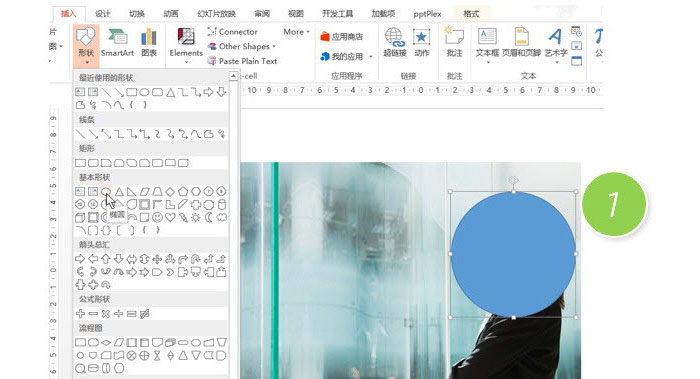Viewport: 700px width, 379px height.
Task: Click the 超链接 hyperlink icon
Action: pyautogui.click(x=395, y=42)
